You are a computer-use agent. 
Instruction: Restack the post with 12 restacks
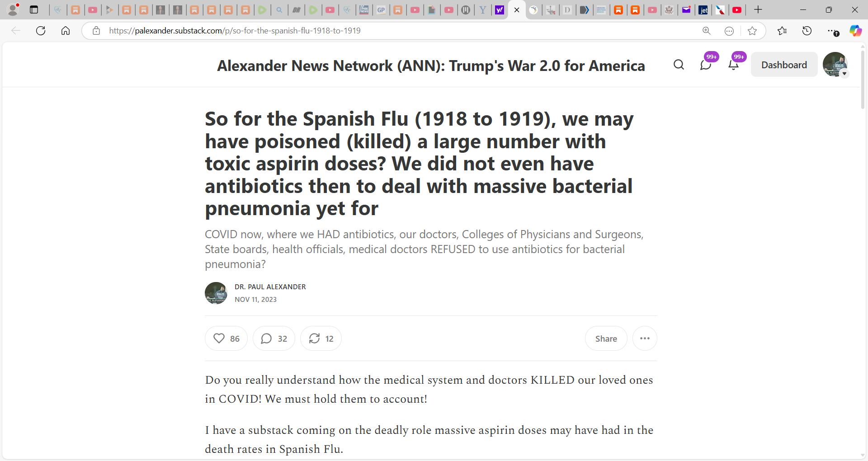coord(321,339)
